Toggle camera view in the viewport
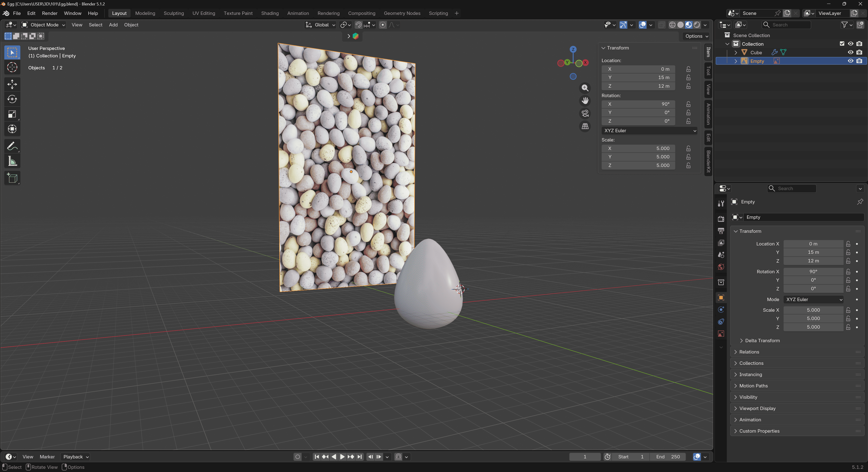Viewport: 868px width, 472px height. pyautogui.click(x=585, y=113)
